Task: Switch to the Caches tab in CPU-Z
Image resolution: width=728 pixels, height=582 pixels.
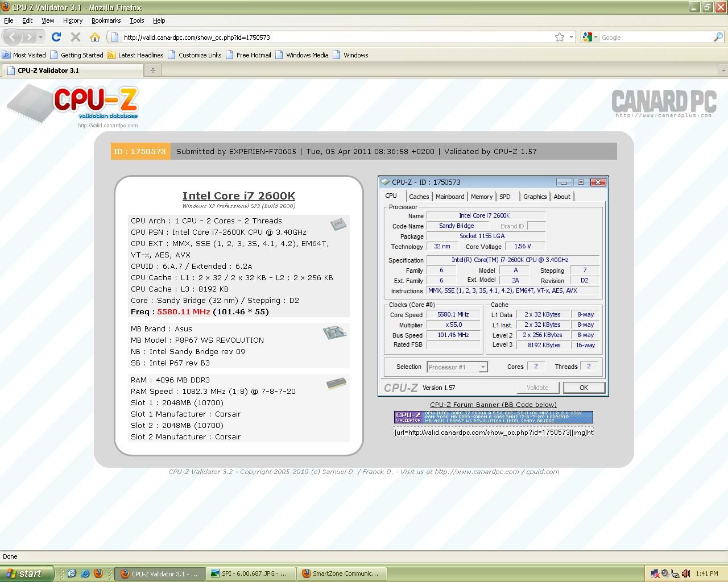Action: tap(419, 197)
